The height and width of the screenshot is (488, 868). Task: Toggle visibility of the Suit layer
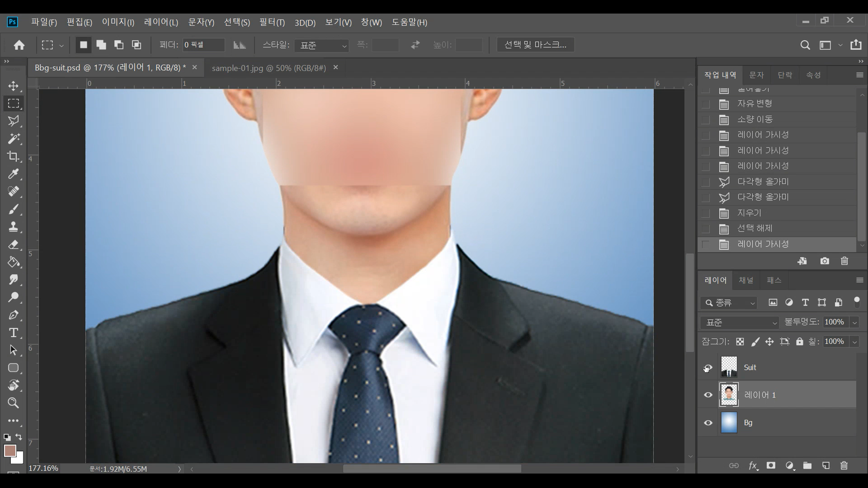708,367
